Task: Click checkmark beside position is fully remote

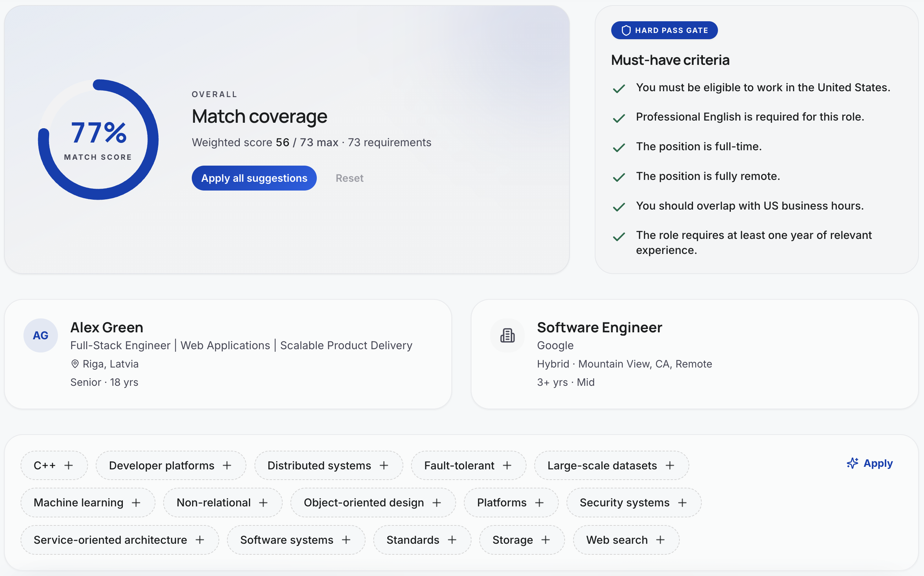Action: pyautogui.click(x=619, y=177)
